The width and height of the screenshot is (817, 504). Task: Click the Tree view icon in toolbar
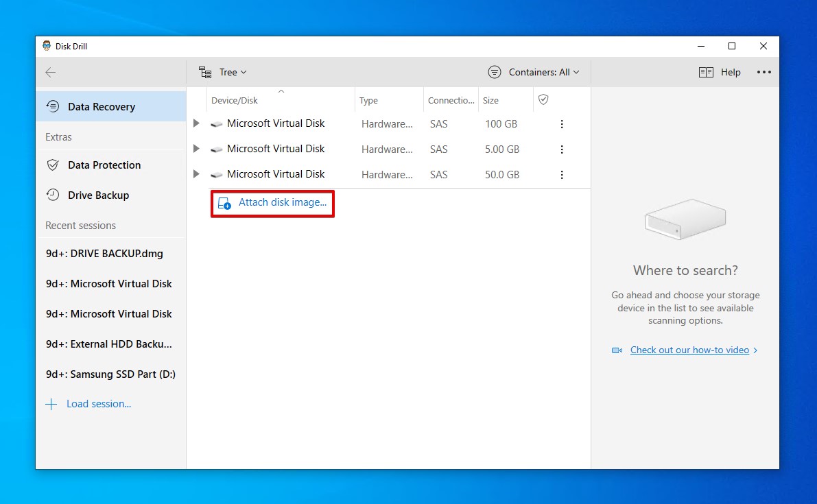pyautogui.click(x=205, y=73)
